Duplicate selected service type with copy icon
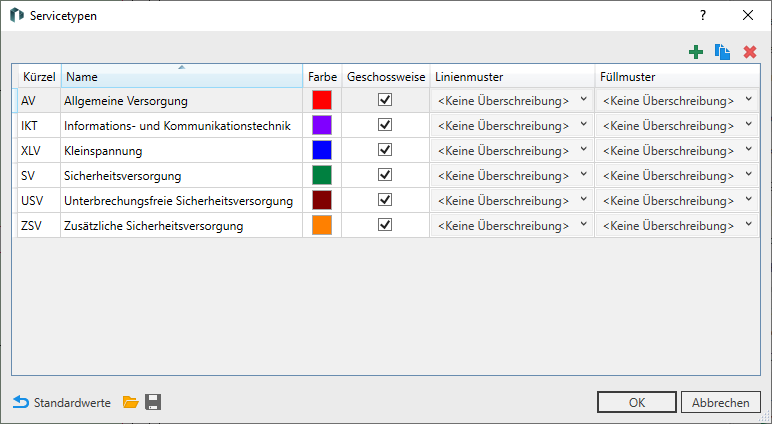The height and width of the screenshot is (424, 772). (722, 52)
